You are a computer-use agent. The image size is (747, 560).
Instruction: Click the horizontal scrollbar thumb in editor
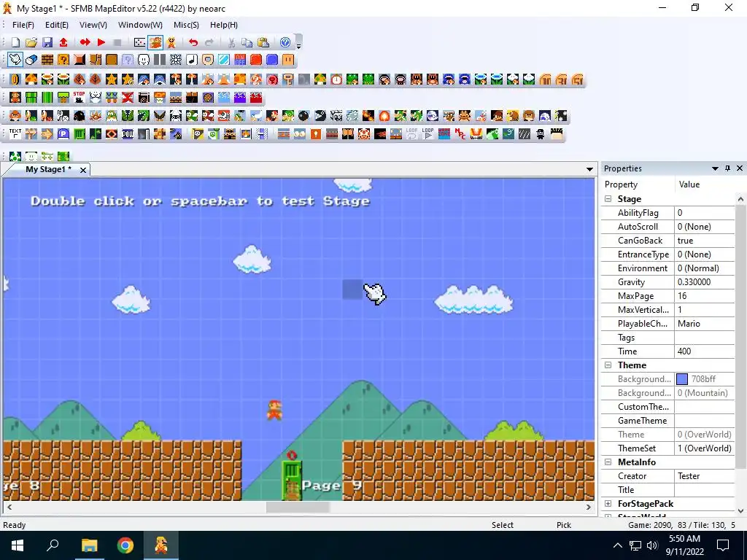[298, 507]
